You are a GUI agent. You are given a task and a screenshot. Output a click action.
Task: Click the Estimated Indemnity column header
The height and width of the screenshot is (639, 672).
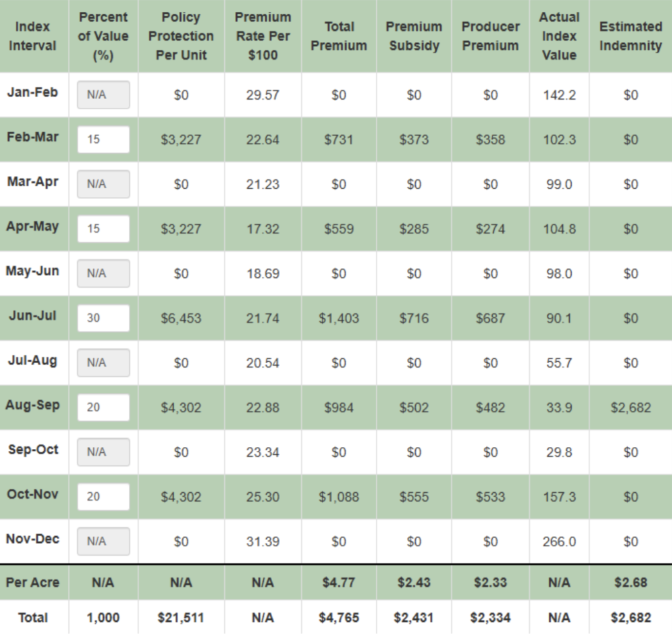[631, 36]
